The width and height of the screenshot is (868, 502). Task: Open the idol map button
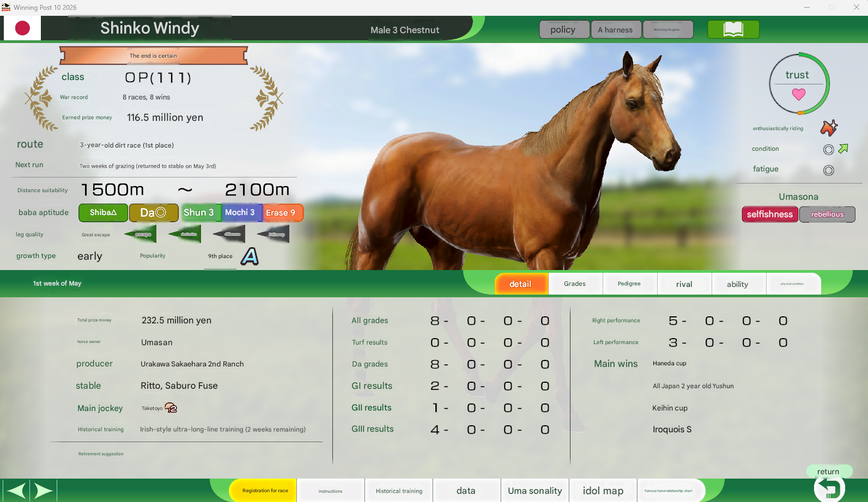tap(603, 491)
